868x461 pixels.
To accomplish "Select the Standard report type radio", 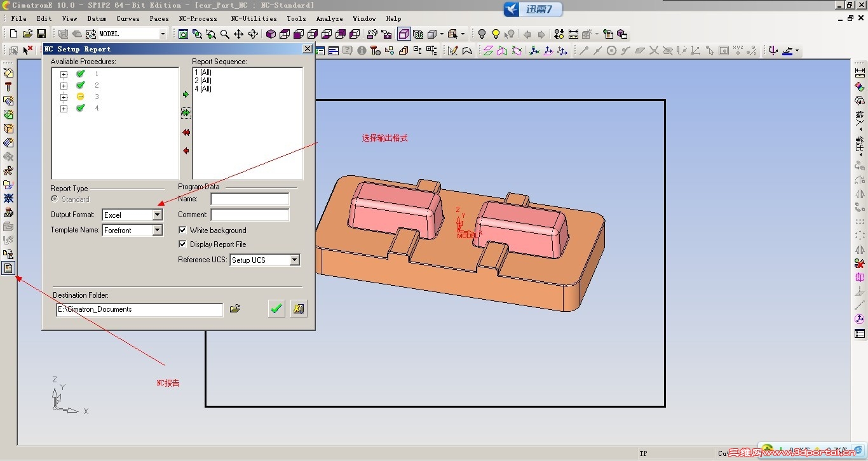I will tap(54, 199).
